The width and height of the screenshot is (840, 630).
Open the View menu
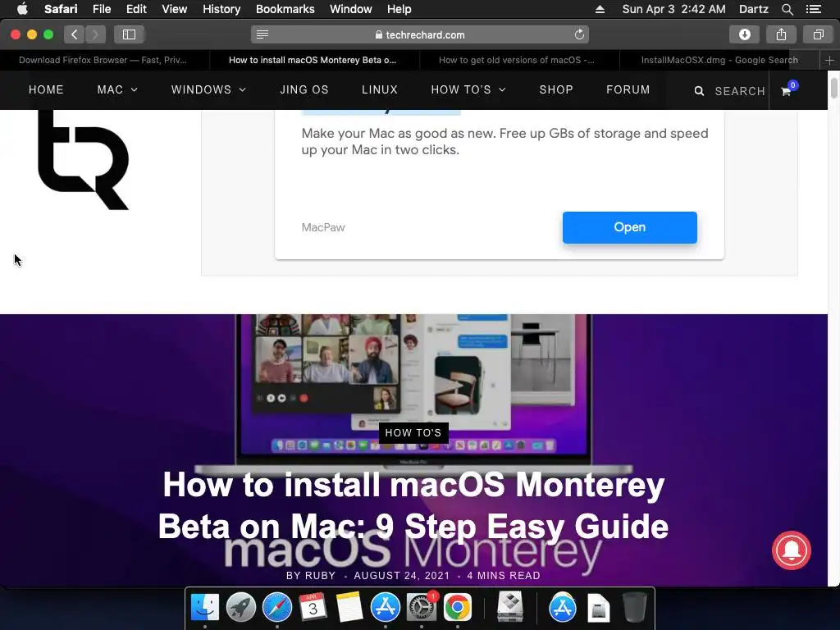(174, 9)
